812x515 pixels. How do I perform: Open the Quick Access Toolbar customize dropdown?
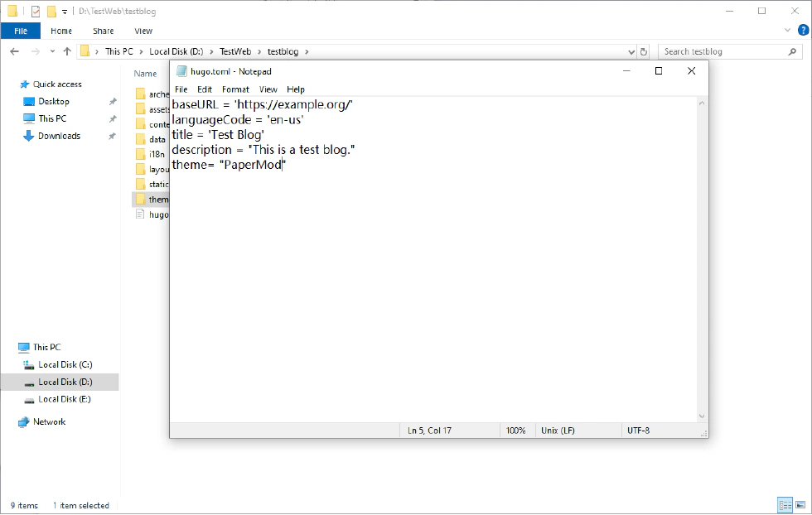point(65,12)
